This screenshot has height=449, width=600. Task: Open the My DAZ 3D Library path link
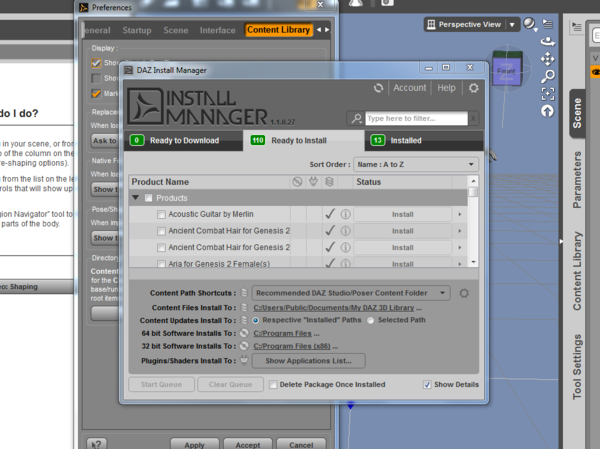coord(334,308)
